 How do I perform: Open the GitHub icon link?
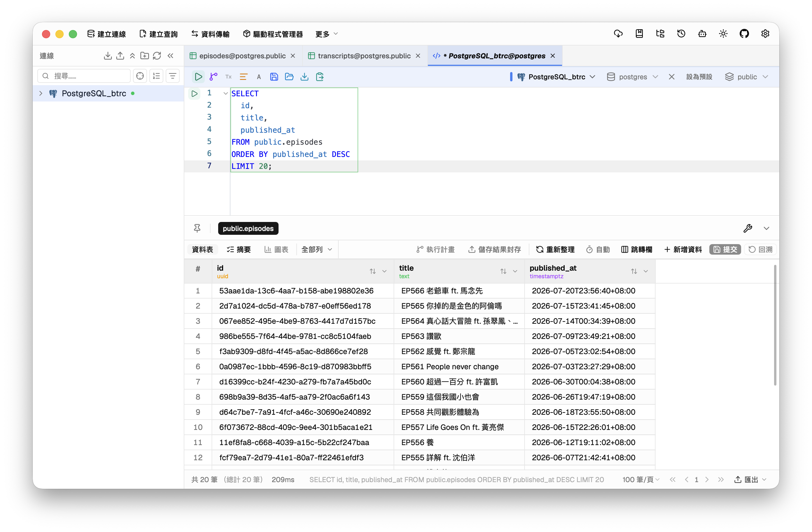coord(744,34)
